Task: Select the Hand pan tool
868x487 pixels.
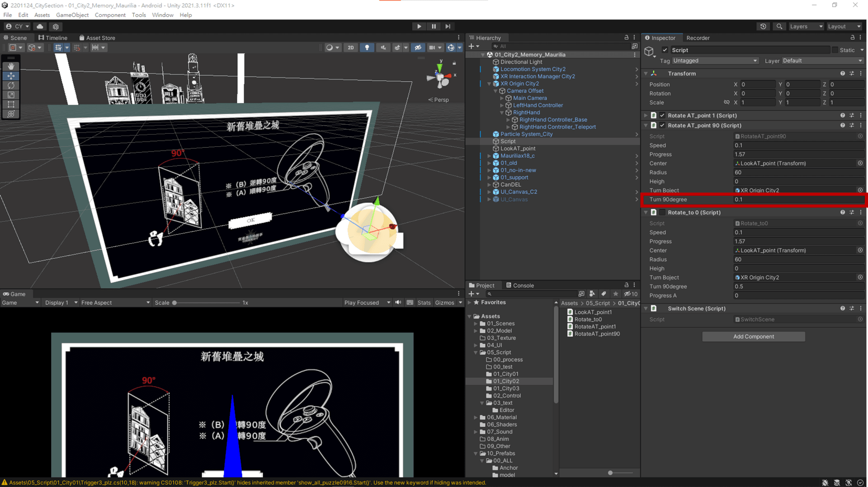Action: pyautogui.click(x=11, y=66)
